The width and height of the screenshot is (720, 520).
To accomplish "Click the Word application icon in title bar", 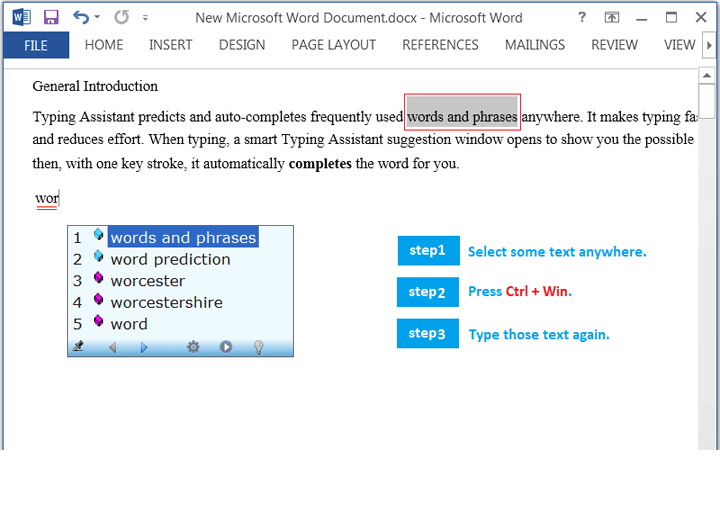I will [x=21, y=17].
